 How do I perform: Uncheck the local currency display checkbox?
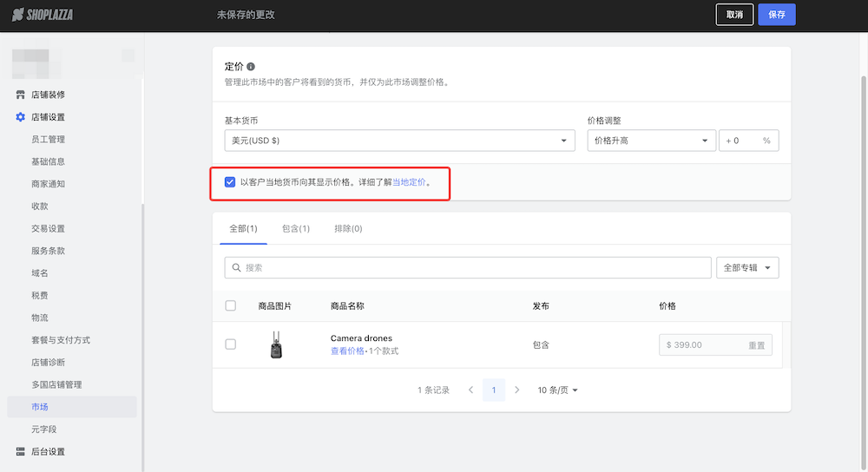[230, 182]
